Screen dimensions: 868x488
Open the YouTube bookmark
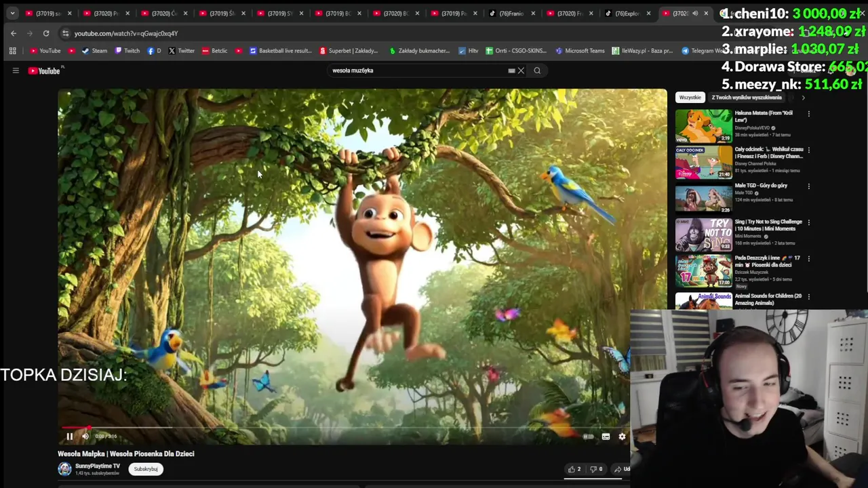tap(45, 51)
